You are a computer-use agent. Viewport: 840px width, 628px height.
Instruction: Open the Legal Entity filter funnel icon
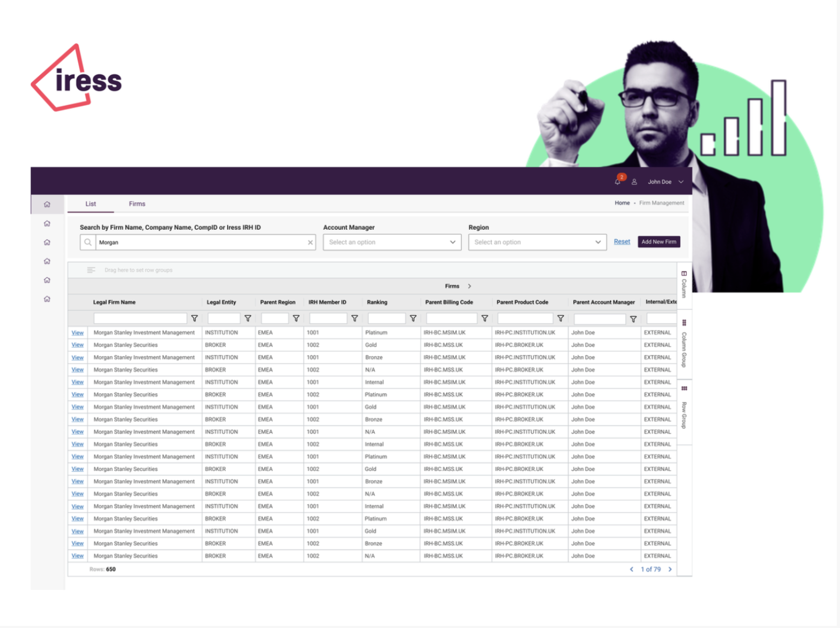[x=248, y=319]
